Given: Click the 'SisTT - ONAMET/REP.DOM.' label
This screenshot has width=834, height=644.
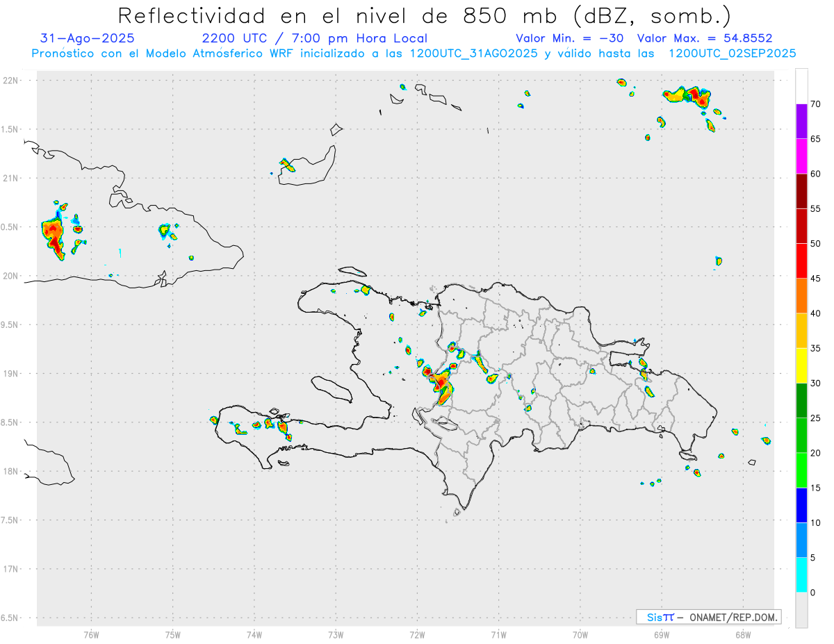Looking at the screenshot, I should click(708, 617).
